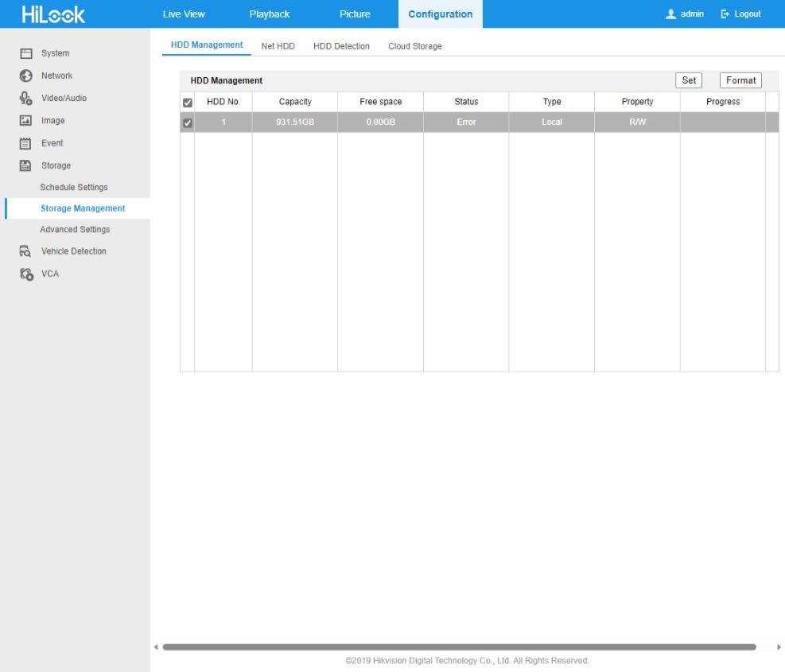Screen dimensions: 785x672
Task: Click the Video/Audio microphone icon
Action: pyautogui.click(x=25, y=99)
